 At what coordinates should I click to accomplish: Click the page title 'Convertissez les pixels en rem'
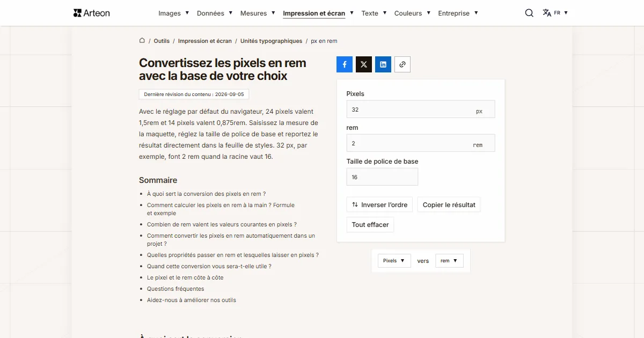(223, 69)
